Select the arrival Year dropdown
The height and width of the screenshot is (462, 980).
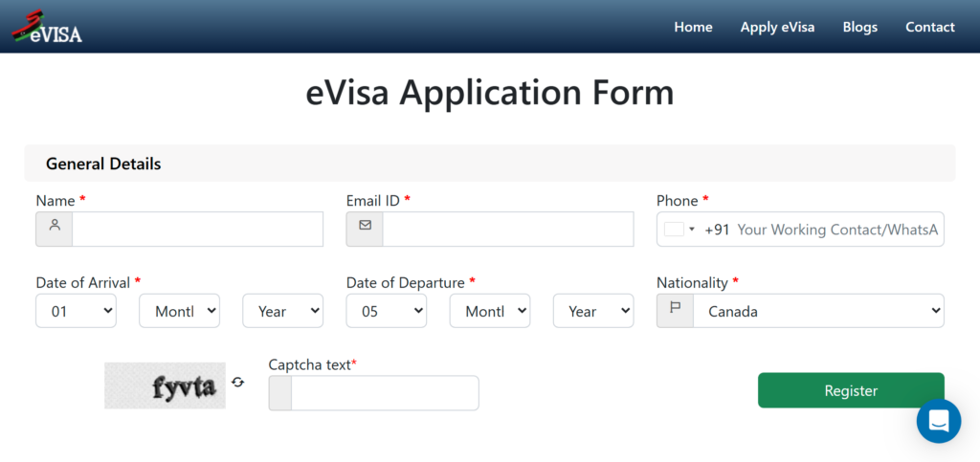tap(282, 311)
